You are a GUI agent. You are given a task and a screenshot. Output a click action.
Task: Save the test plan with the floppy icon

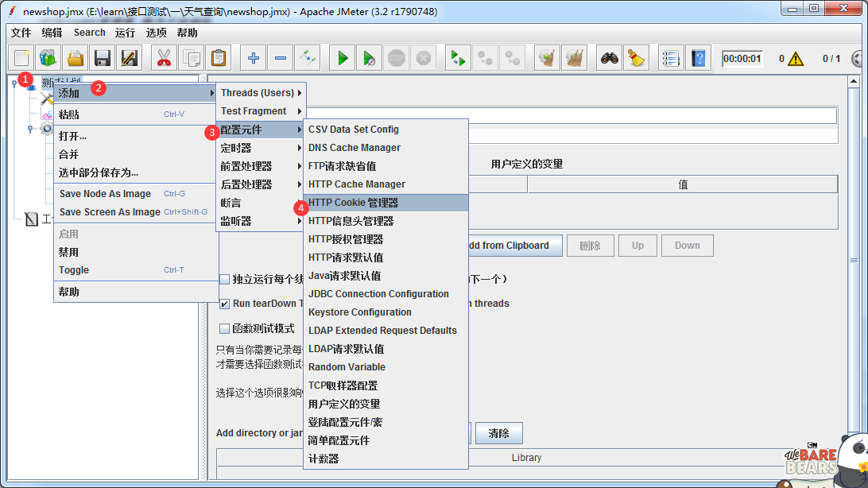point(103,58)
